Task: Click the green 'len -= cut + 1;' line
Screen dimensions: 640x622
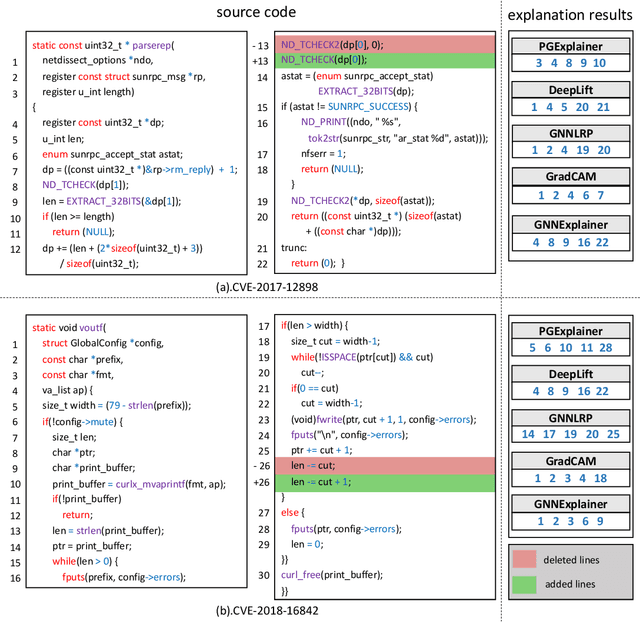Action: pyautogui.click(x=384, y=483)
